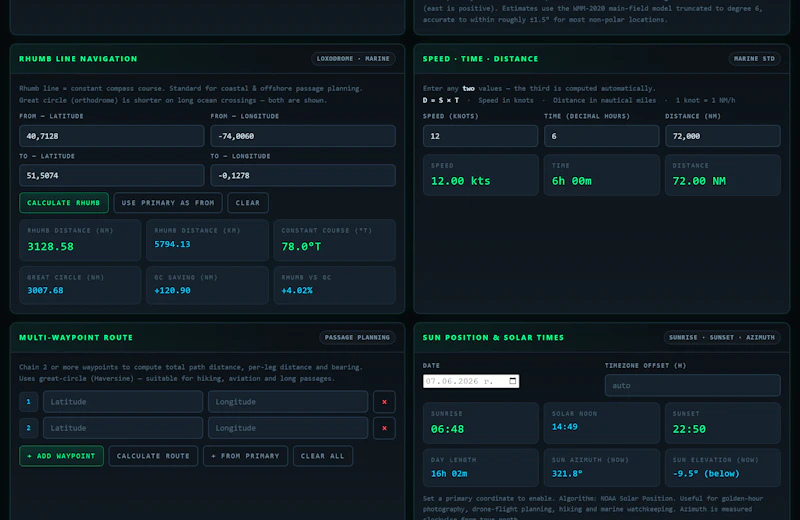Select constant course value 78.0°T
The width and height of the screenshot is (800, 520).
[302, 246]
